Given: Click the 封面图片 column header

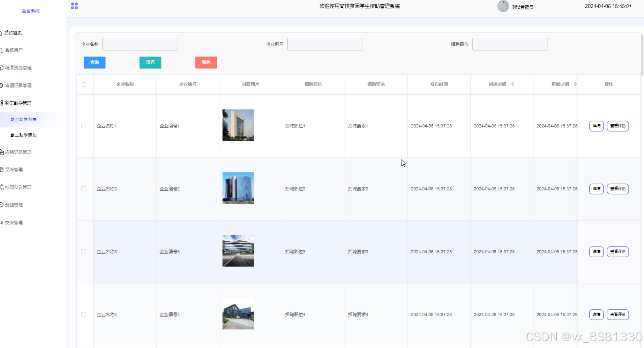Looking at the screenshot, I should tap(250, 84).
